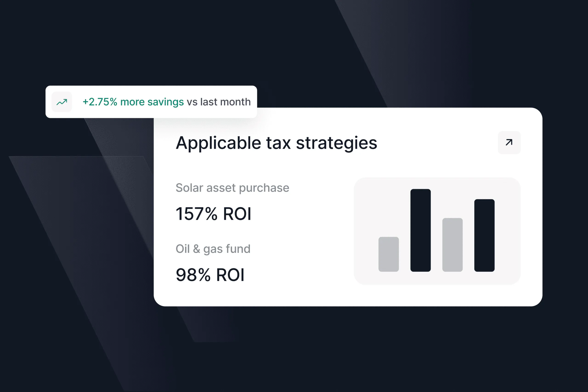Click the word 'purchase' in the strategy label
Viewport: 588px width, 392px height.
click(x=264, y=188)
